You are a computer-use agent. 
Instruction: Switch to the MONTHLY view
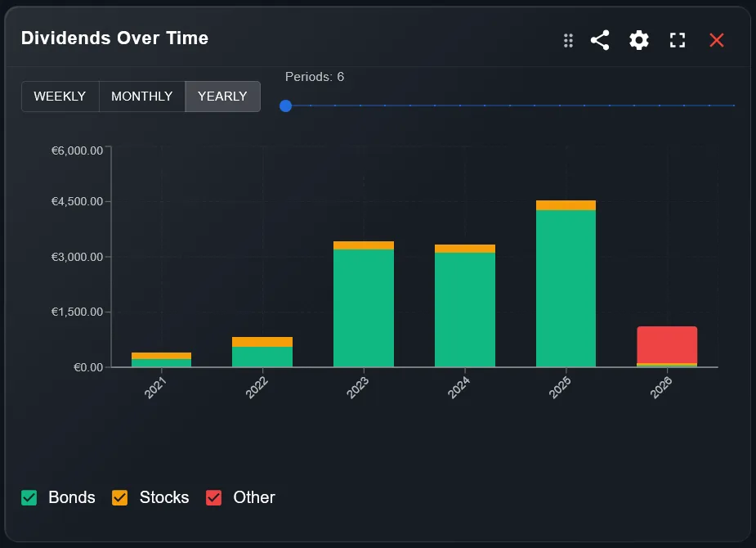[141, 96]
